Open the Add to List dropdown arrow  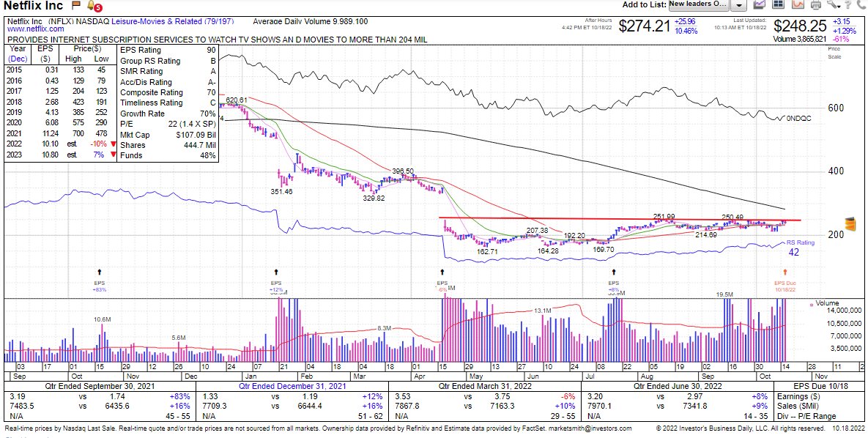(x=739, y=5)
